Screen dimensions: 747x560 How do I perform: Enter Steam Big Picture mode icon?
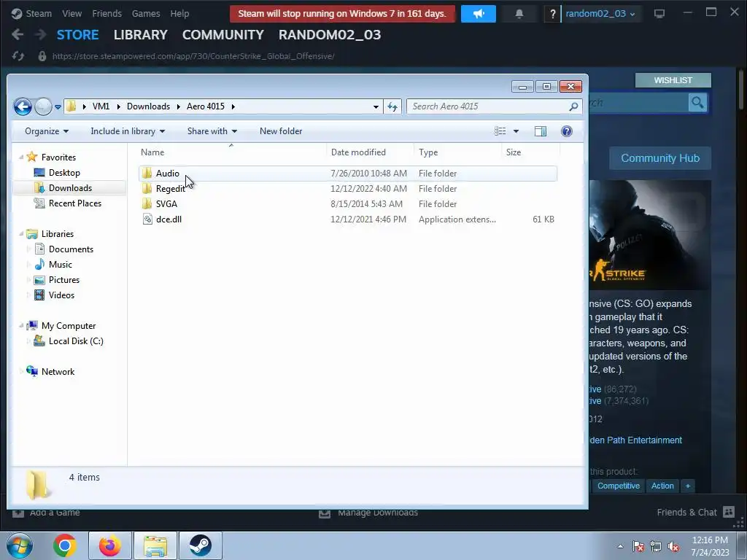[659, 14]
